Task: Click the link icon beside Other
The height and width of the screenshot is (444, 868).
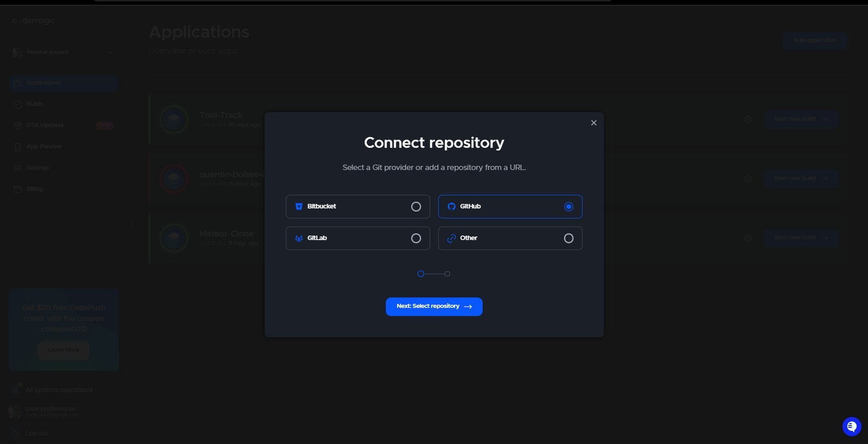Action: (451, 238)
